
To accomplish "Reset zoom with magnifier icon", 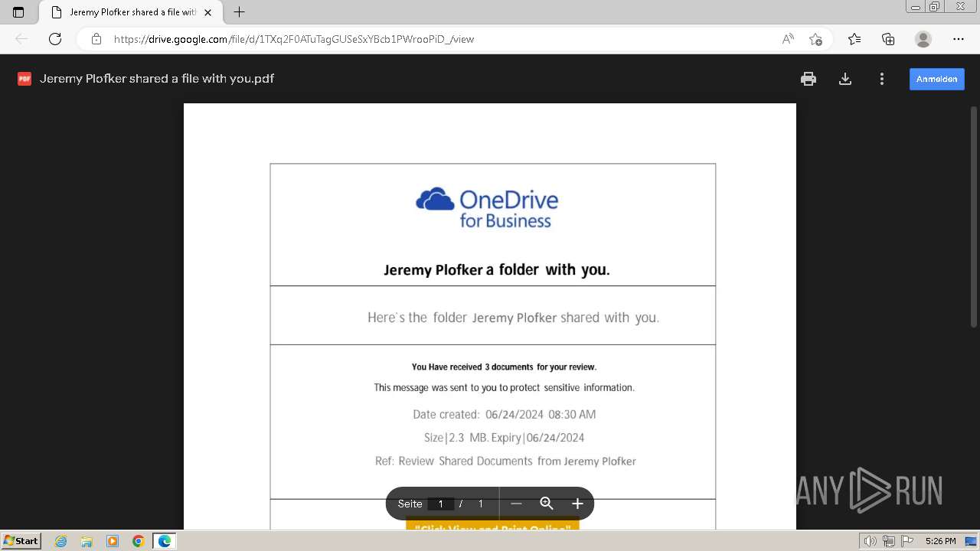I will coord(547,504).
